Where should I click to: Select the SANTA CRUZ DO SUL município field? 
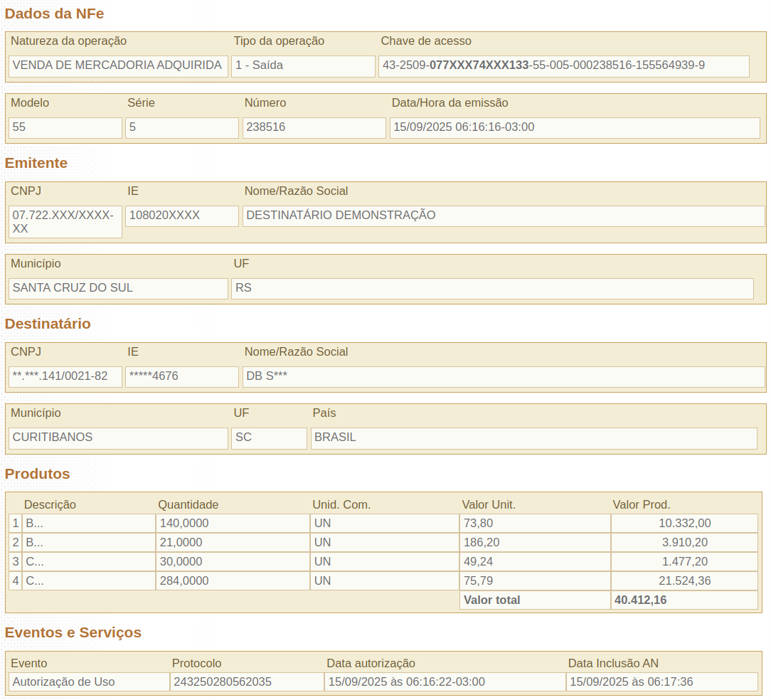click(118, 288)
